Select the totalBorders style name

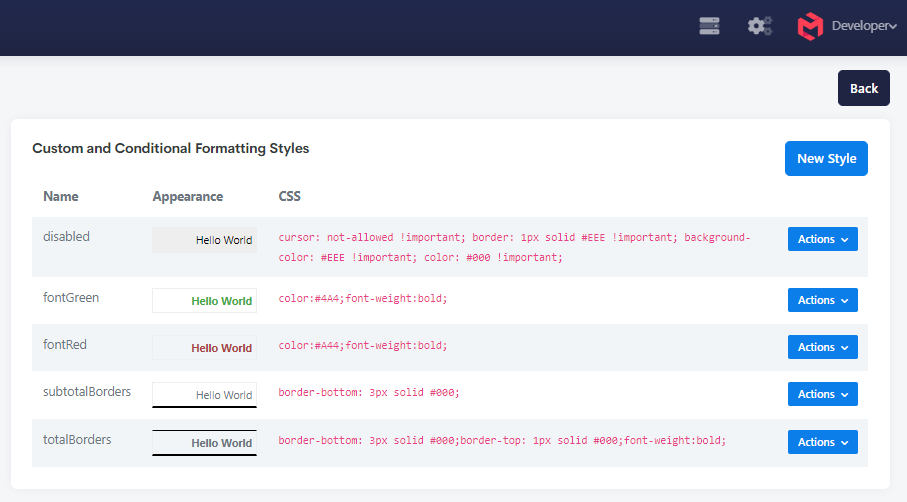[x=77, y=440]
